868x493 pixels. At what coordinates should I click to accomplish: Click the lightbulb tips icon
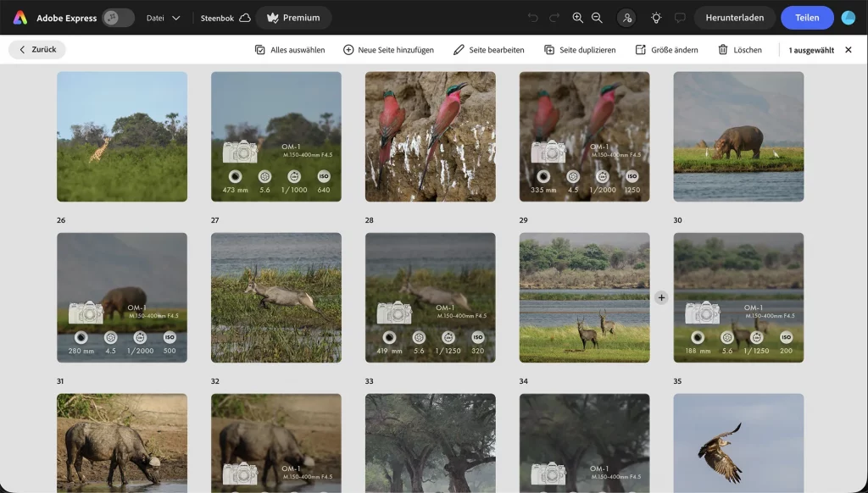pyautogui.click(x=656, y=18)
